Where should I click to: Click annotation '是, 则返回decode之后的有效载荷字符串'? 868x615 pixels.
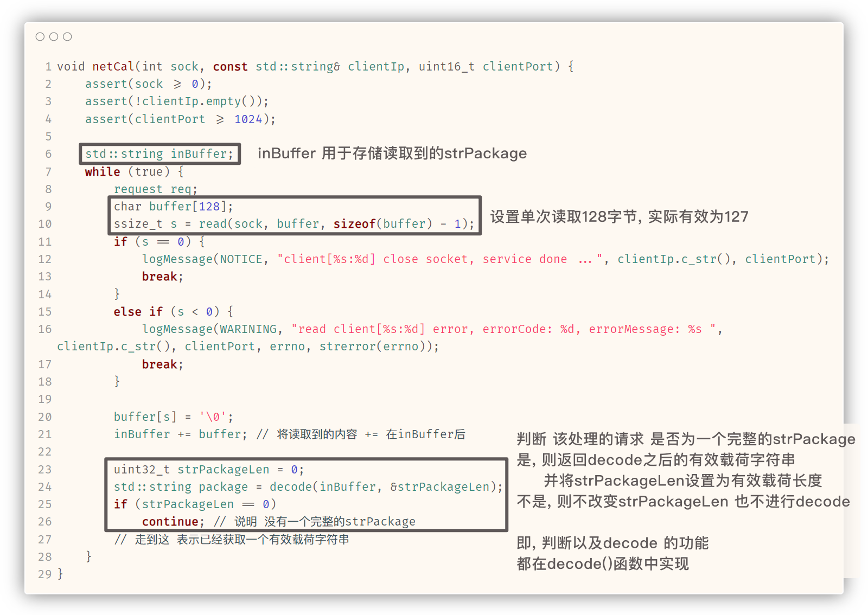coord(656,460)
